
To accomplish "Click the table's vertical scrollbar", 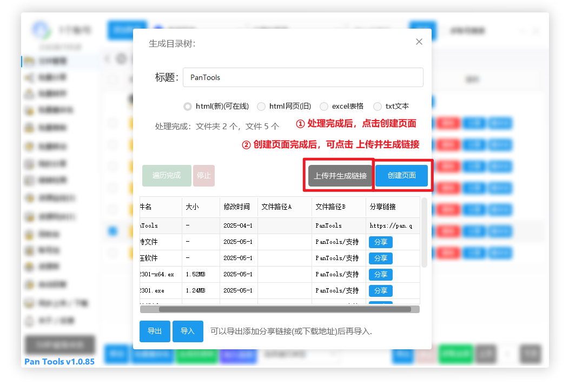I will pyautogui.click(x=424, y=232).
